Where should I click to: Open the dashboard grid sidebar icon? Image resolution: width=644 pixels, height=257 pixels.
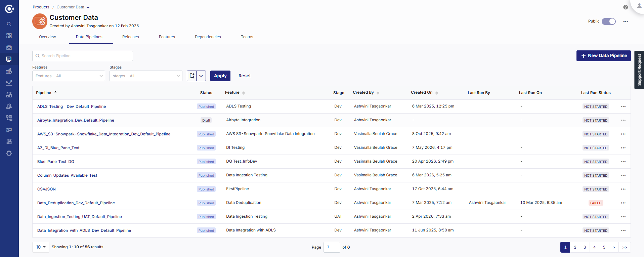[x=9, y=36]
